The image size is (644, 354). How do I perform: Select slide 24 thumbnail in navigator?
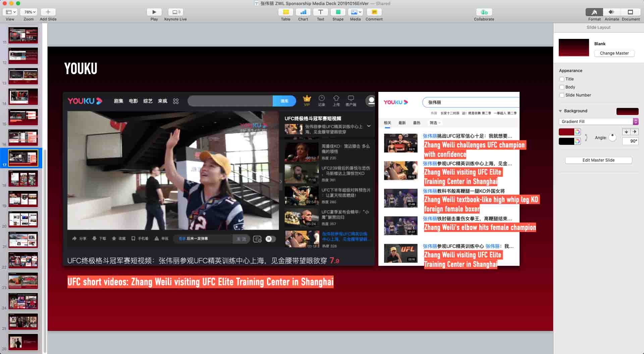[23, 301]
